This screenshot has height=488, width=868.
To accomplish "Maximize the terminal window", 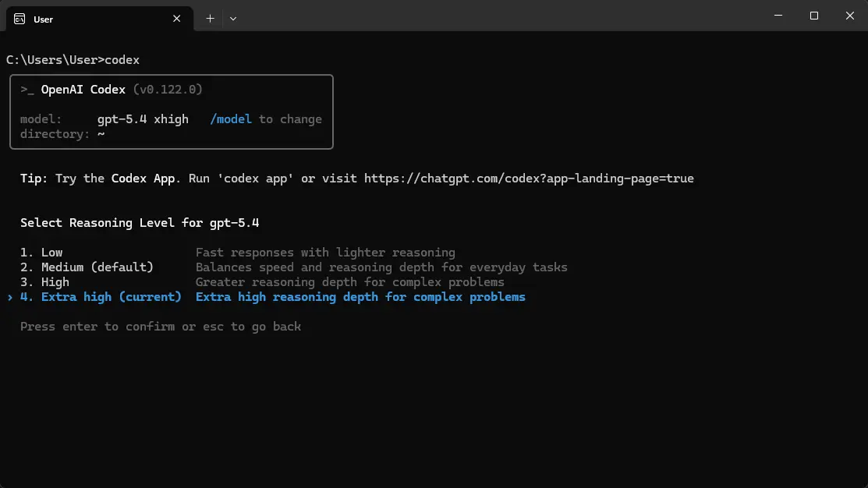I will click(813, 16).
